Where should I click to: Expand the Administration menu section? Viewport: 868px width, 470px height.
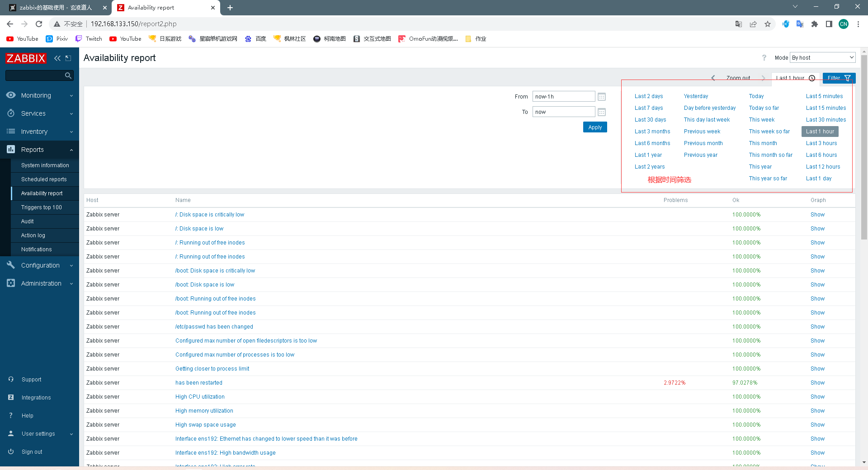tap(71, 284)
